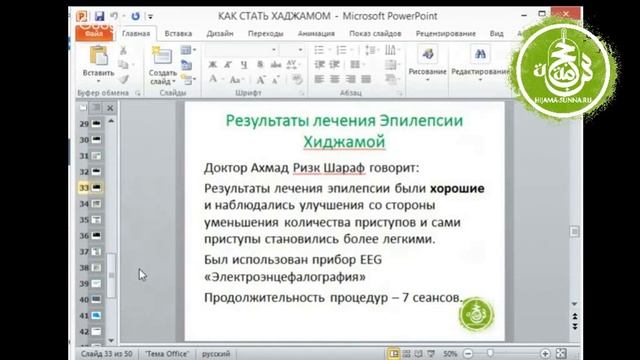
Task: Click the slide panel scroll-down arrow
Action: 111,340
